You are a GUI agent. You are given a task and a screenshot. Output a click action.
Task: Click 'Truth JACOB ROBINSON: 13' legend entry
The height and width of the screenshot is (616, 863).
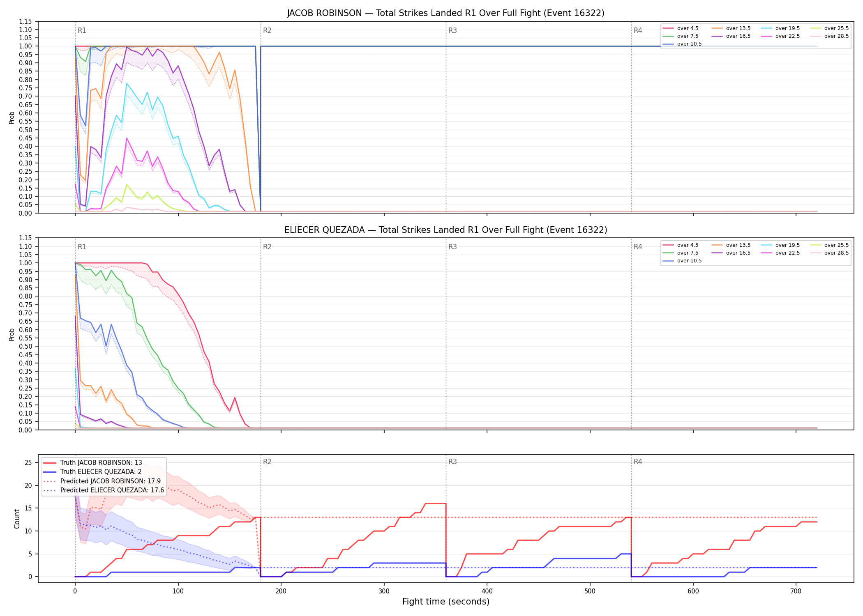[92, 463]
